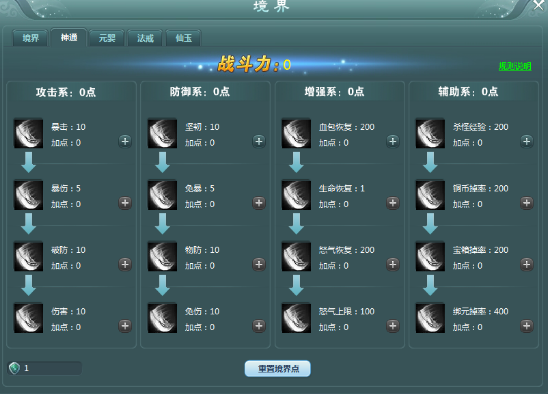This screenshot has height=394, width=548.
Task: Click the 免暴：5 value text
Action: [x=200, y=188]
